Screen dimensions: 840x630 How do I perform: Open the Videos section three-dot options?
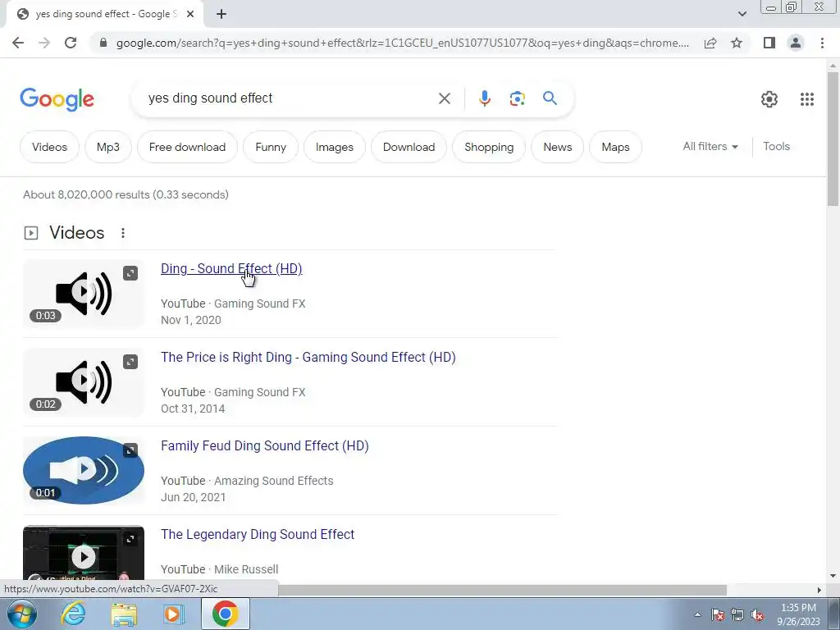[123, 233]
